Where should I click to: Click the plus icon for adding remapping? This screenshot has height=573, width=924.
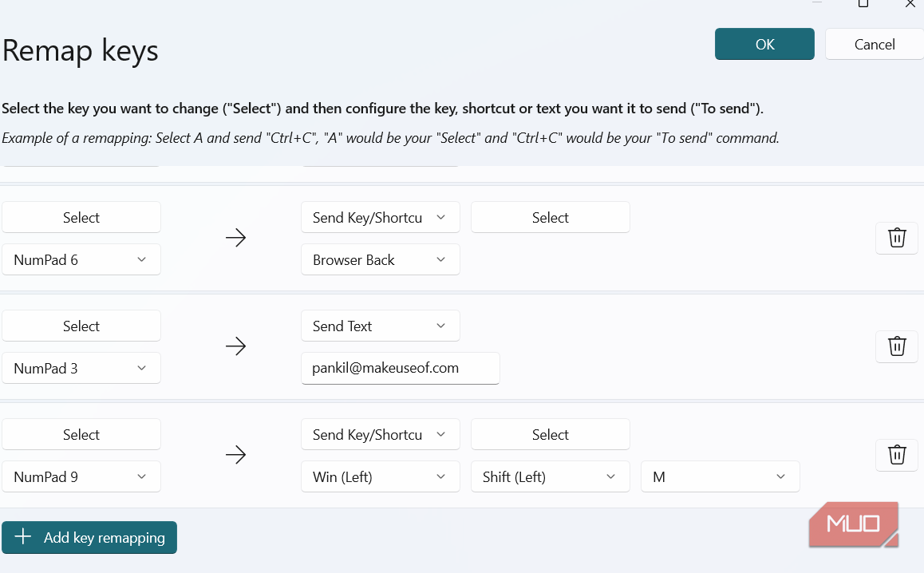[x=23, y=536]
